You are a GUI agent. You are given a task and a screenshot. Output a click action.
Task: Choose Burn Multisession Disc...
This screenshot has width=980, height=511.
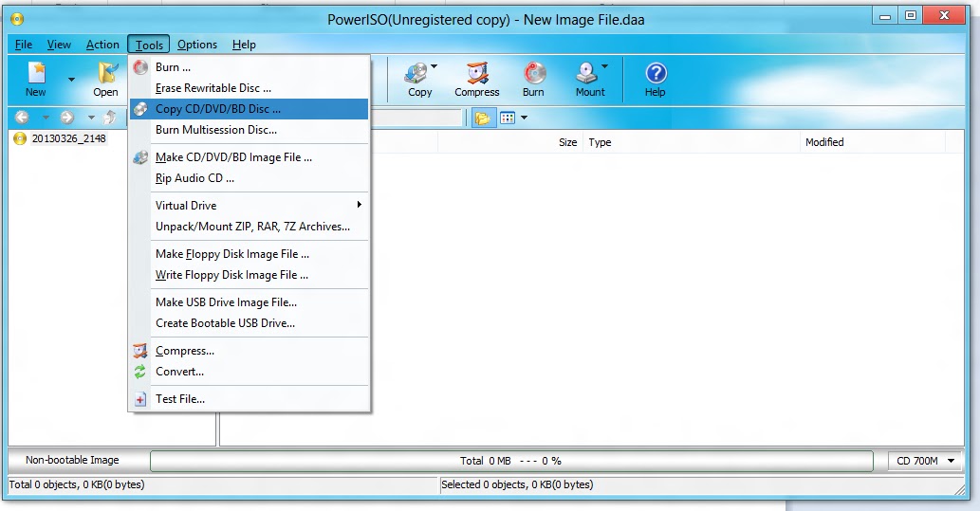click(x=250, y=130)
